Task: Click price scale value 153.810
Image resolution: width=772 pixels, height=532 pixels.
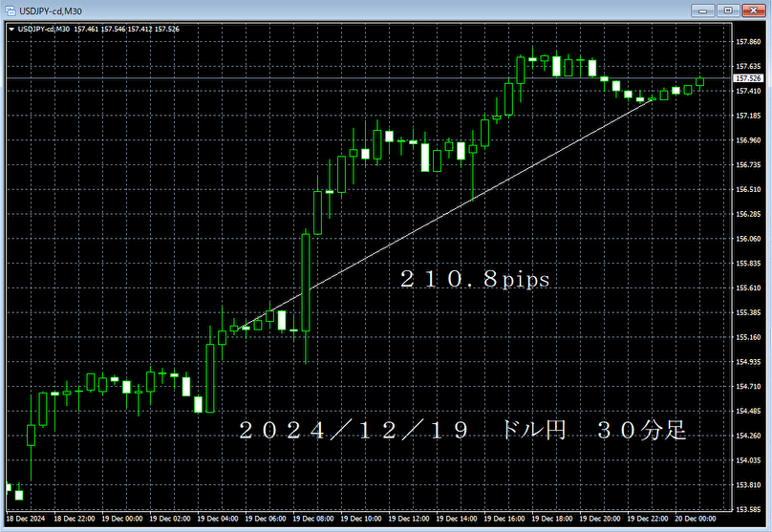Action: click(748, 485)
